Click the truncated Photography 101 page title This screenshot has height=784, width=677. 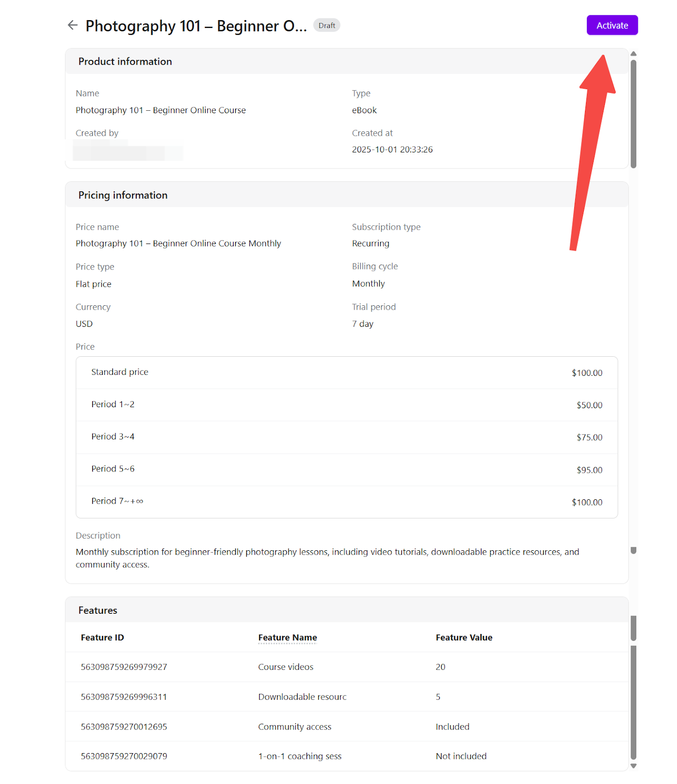coord(196,25)
